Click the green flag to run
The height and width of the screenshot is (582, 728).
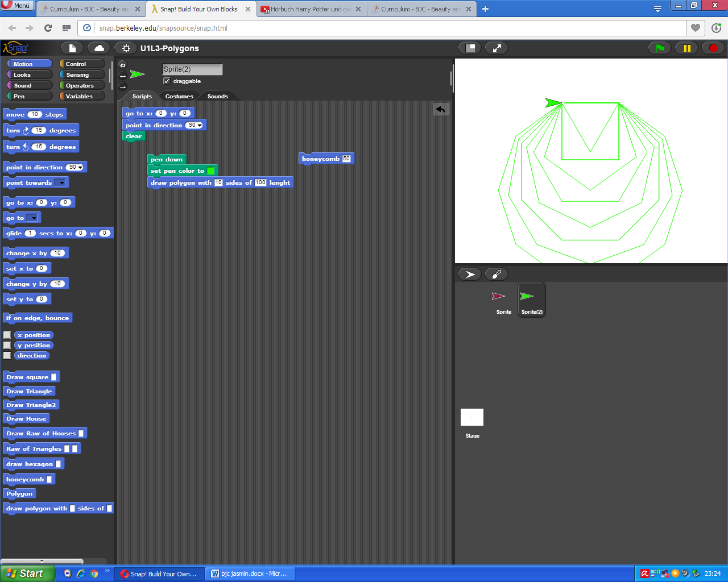click(660, 48)
